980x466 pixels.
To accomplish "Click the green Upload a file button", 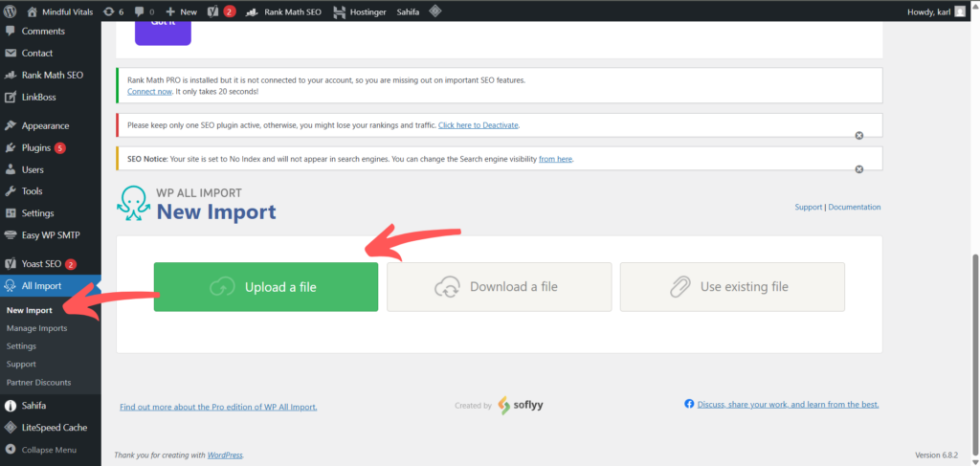I will tap(266, 287).
